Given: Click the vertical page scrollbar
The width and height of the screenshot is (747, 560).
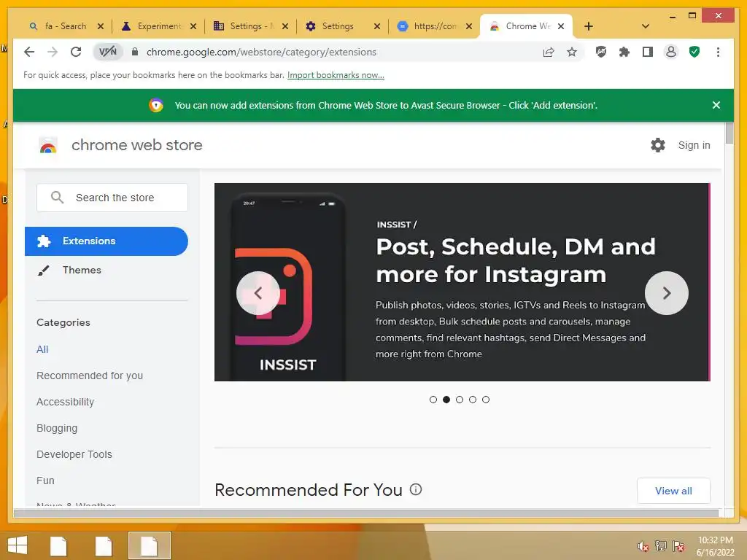Looking at the screenshot, I should point(729,133).
